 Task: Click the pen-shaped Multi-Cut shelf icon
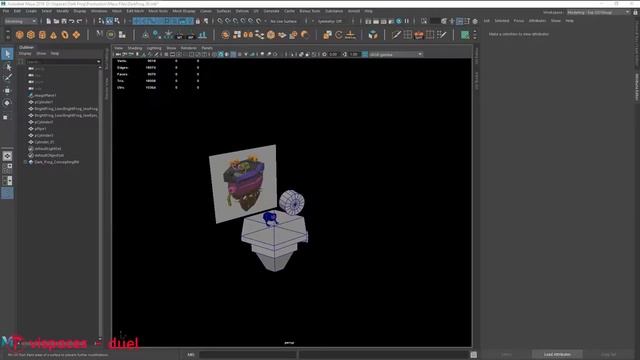tap(396, 35)
